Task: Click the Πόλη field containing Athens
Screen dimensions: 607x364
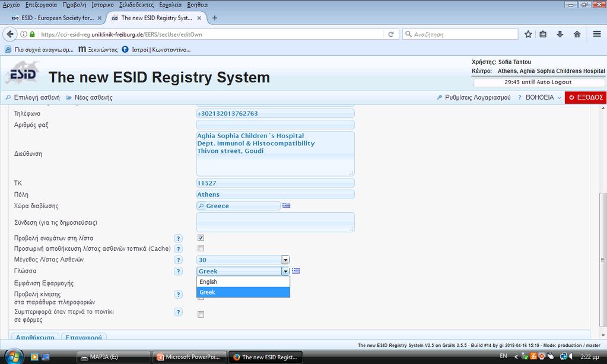Action: pyautogui.click(x=275, y=194)
